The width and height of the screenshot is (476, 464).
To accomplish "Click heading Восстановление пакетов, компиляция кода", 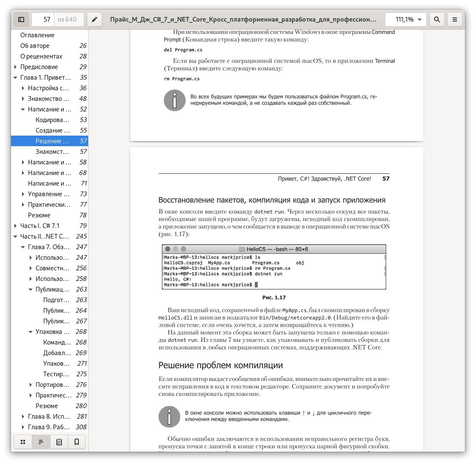I will pyautogui.click(x=272, y=200).
